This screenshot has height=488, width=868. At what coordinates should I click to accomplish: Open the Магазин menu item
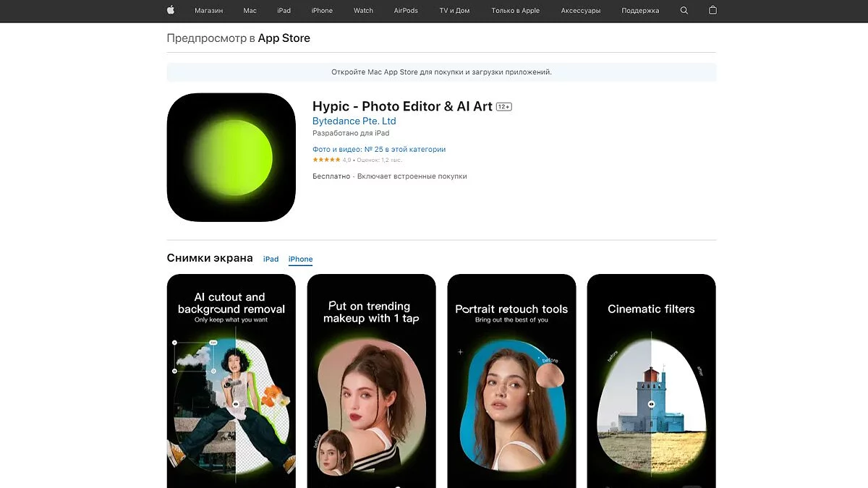coord(208,11)
